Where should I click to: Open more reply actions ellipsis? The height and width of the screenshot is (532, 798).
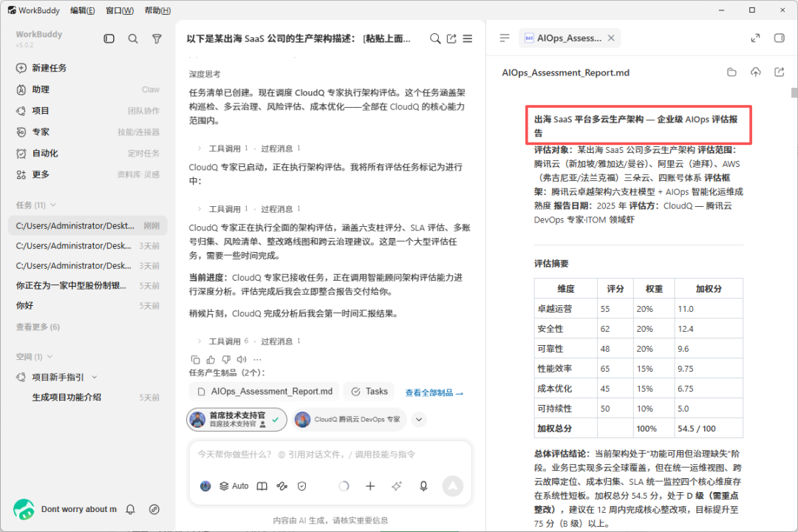[258, 359]
